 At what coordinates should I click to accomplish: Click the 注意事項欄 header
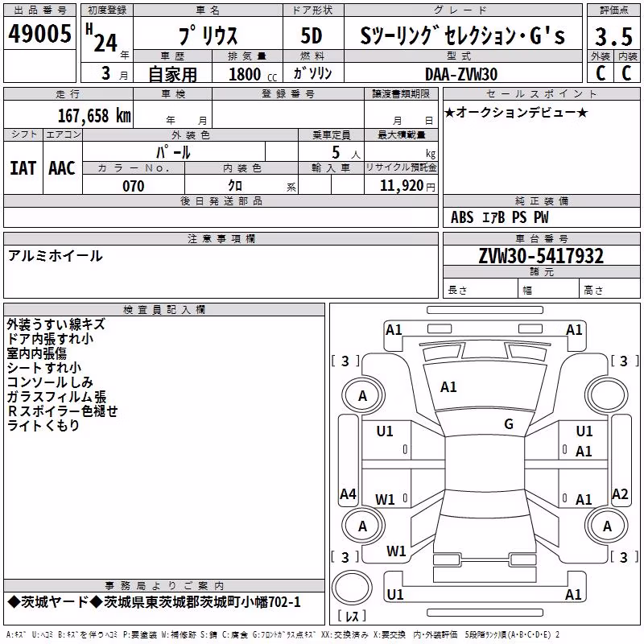pos(221,238)
